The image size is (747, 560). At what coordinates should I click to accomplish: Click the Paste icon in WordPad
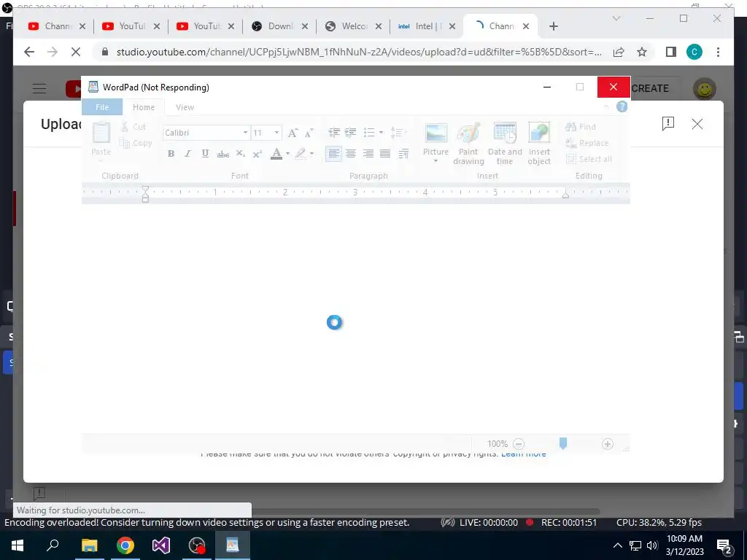click(x=101, y=133)
